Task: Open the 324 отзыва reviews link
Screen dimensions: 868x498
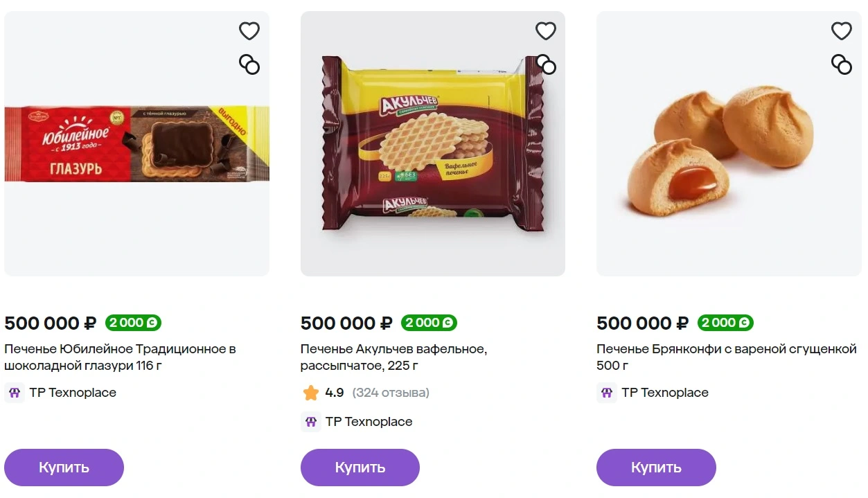Action: (391, 393)
